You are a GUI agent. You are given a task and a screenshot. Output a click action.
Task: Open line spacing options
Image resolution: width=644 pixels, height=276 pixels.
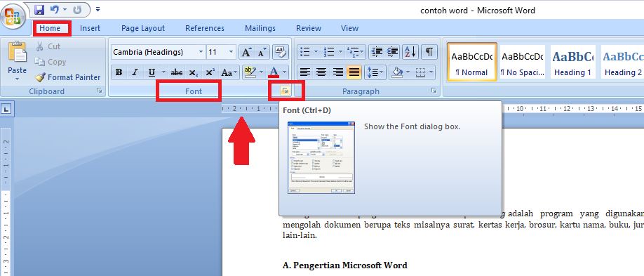tap(375, 73)
